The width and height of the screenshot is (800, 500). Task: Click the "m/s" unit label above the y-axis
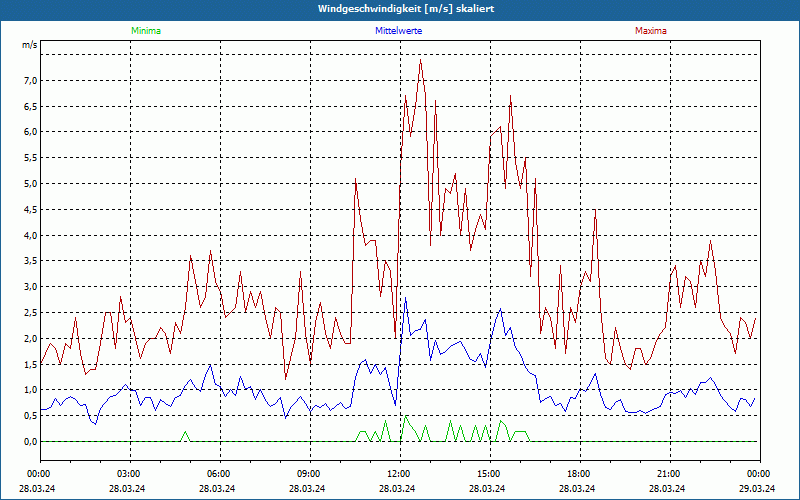coord(29,45)
